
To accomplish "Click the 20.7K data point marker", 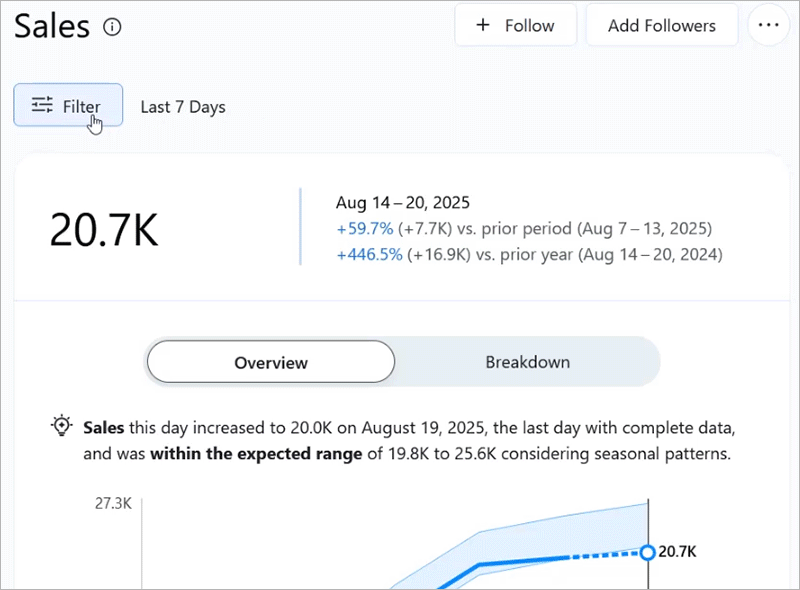I will (x=647, y=552).
